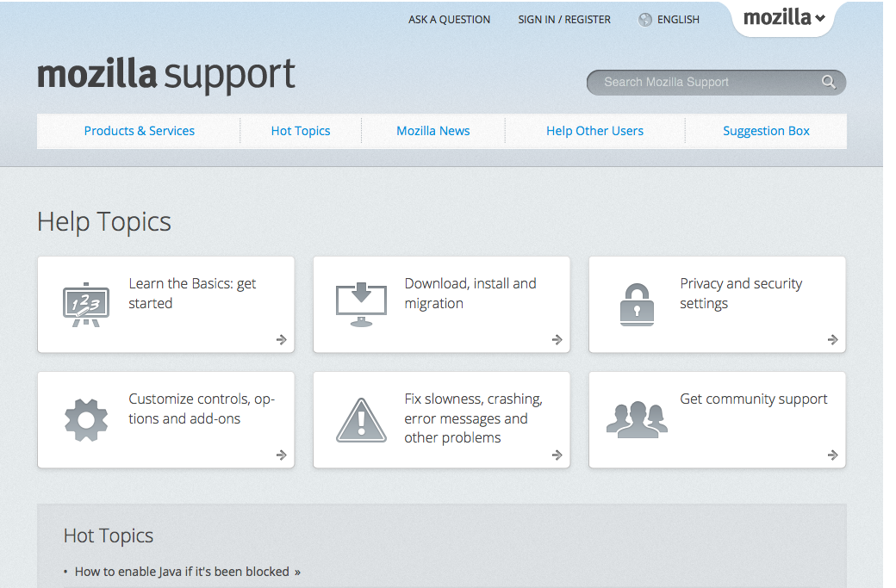
Task: Open the Hot Topics navigation tab
Action: click(301, 131)
